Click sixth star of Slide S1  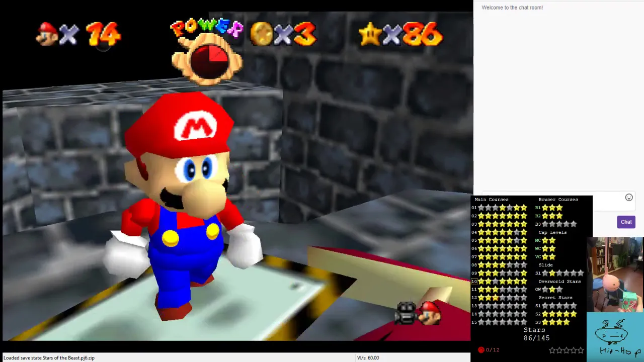tap(580, 273)
